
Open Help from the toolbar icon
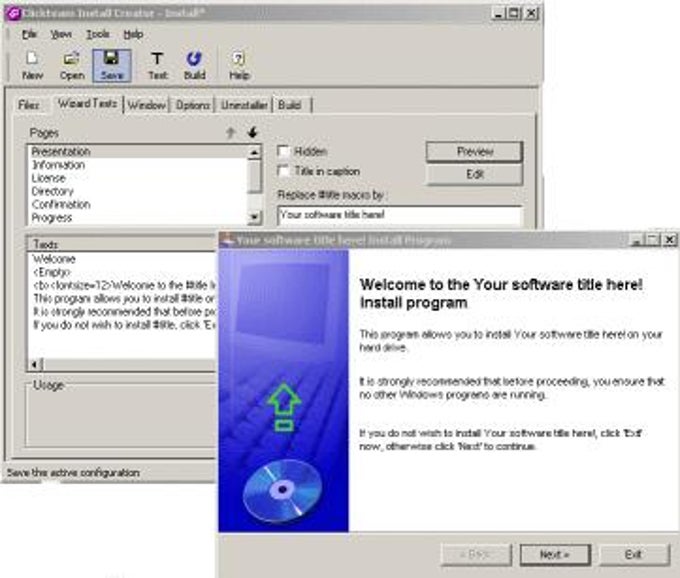click(239, 65)
